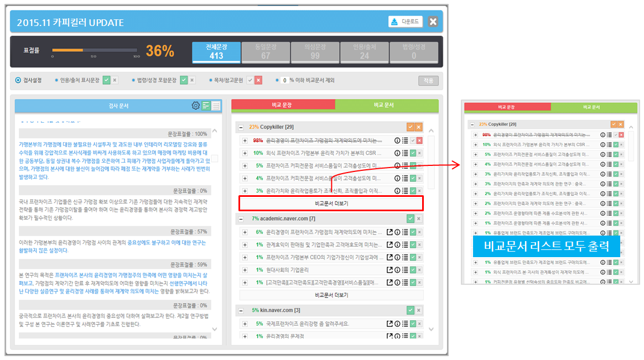Screen dimensions: 644x360
Task: Show info for 10% 외식 프랜차이즈 entry
Action: 397,153
